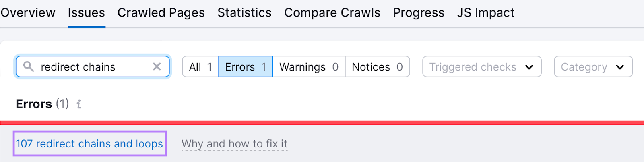This screenshot has height=162, width=644.
Task: Select the Errors filter toggle
Action: [x=246, y=66]
